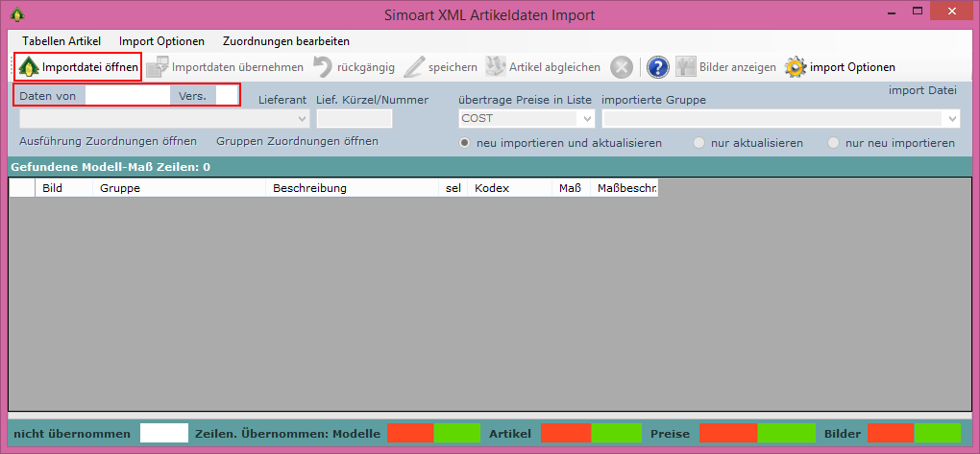
Task: Click the speichern pencil icon
Action: click(x=414, y=67)
